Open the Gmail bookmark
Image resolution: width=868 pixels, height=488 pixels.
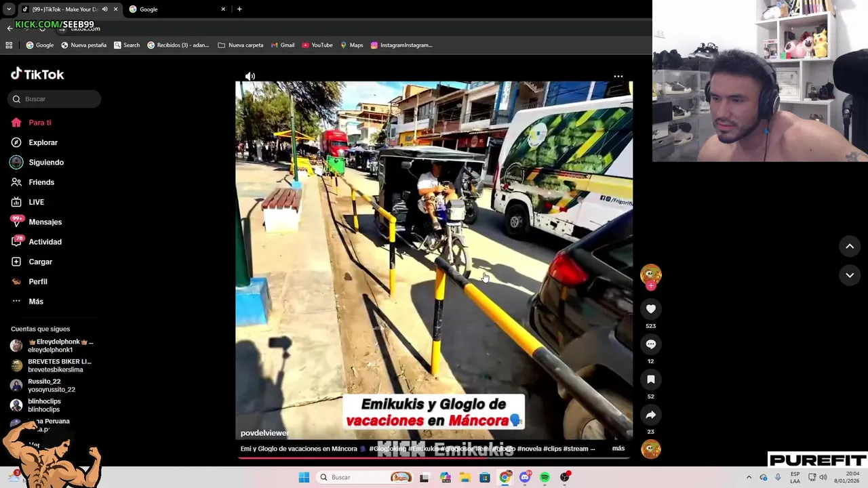(283, 45)
